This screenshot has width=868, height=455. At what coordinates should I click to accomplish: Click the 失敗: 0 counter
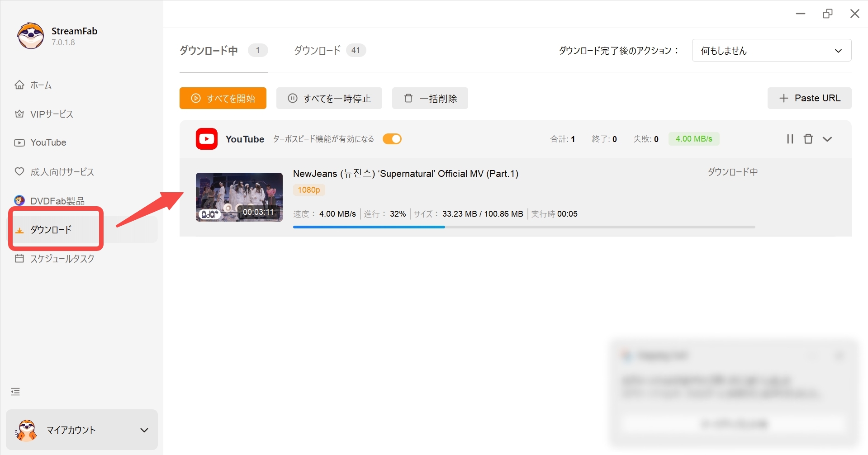pos(646,139)
